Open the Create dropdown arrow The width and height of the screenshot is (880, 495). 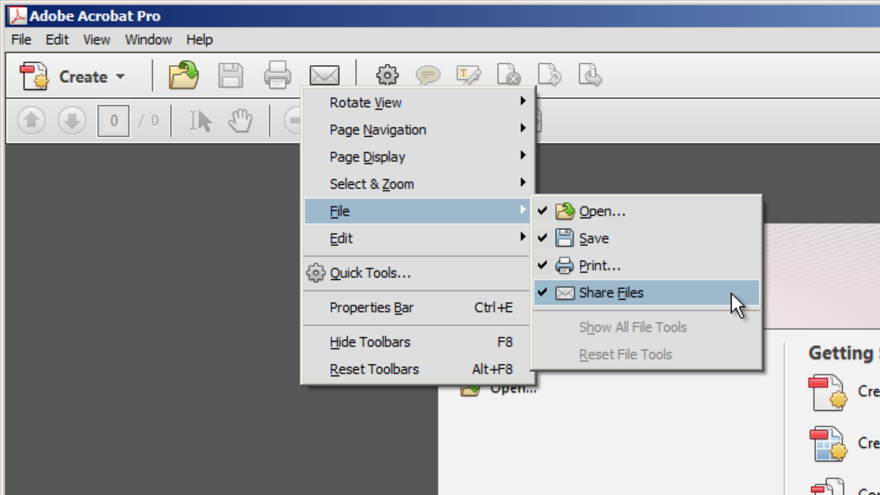(120, 76)
